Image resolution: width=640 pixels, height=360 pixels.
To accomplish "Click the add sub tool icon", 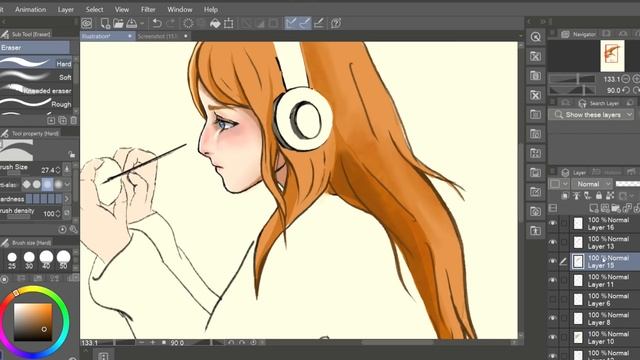I will tap(51, 120).
